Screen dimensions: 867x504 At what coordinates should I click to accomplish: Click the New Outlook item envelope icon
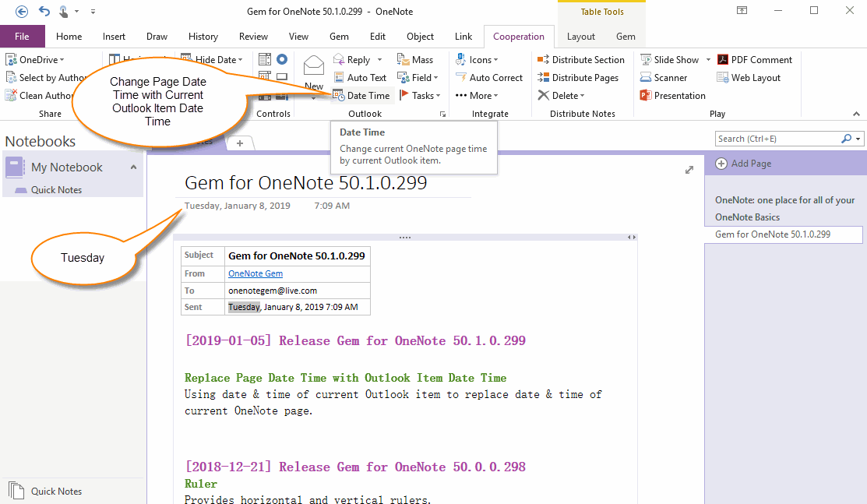[x=313, y=65]
